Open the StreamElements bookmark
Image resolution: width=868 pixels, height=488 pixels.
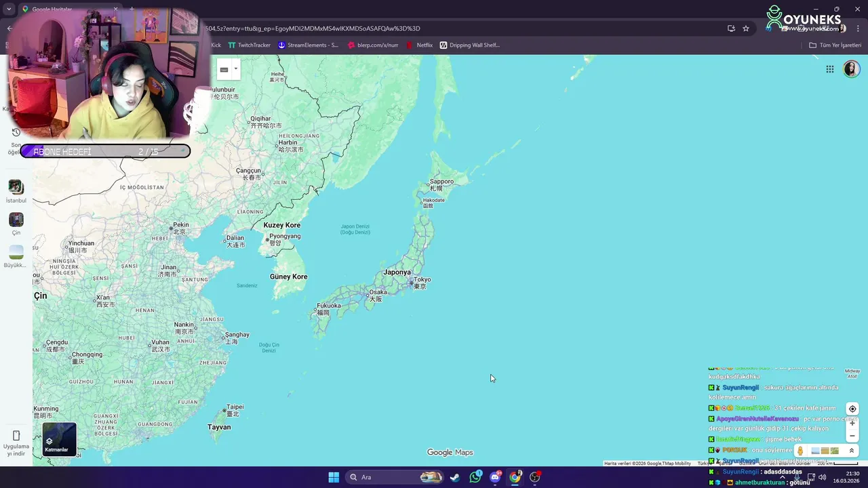coord(308,45)
